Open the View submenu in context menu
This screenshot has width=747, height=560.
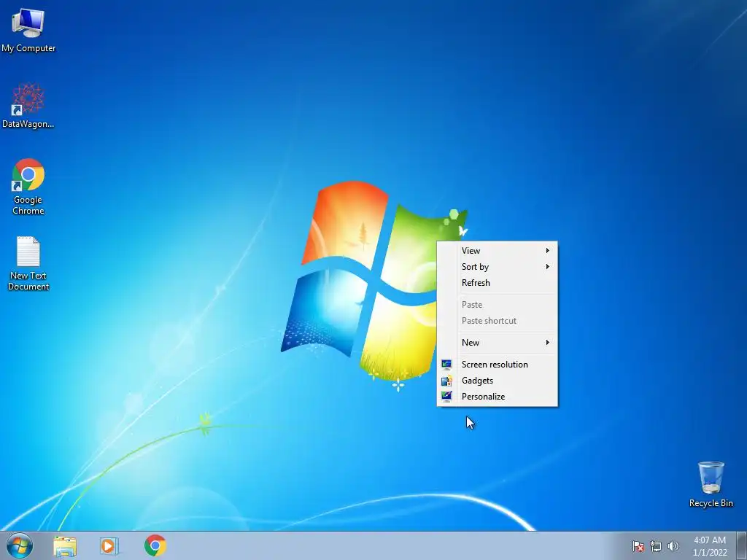click(x=498, y=251)
